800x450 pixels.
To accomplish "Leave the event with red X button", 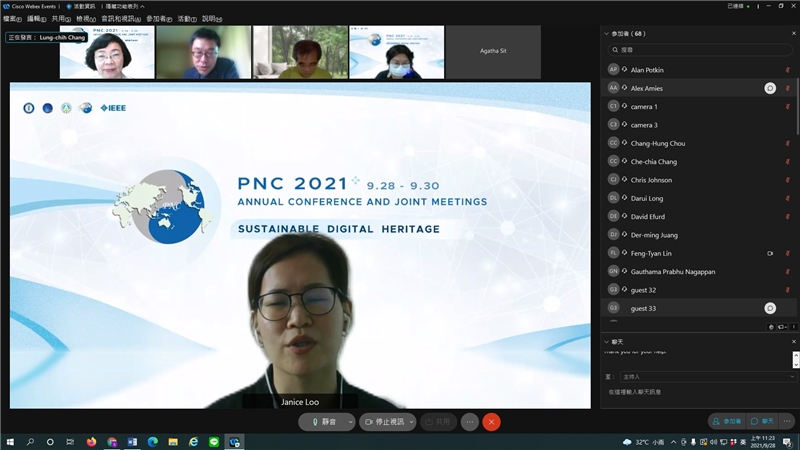I will tap(491, 422).
